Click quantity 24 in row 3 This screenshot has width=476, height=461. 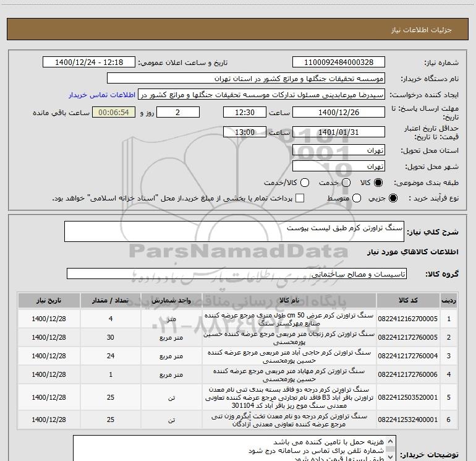pyautogui.click(x=111, y=356)
